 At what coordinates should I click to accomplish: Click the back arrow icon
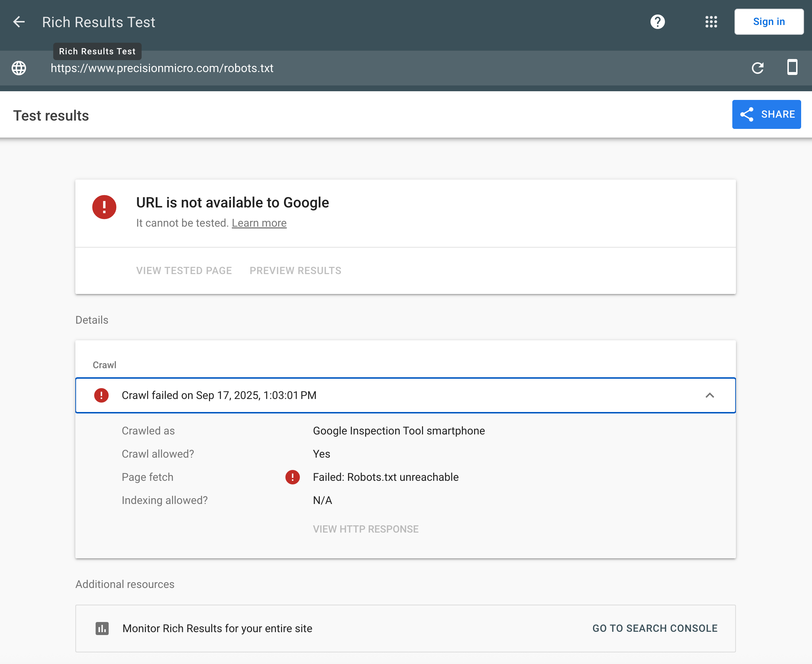19,22
